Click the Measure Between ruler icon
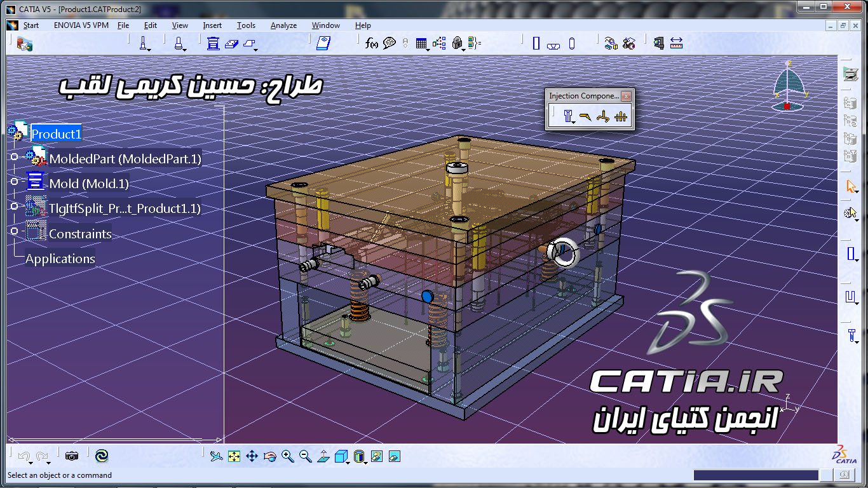Image resolution: width=868 pixels, height=488 pixels. (676, 43)
